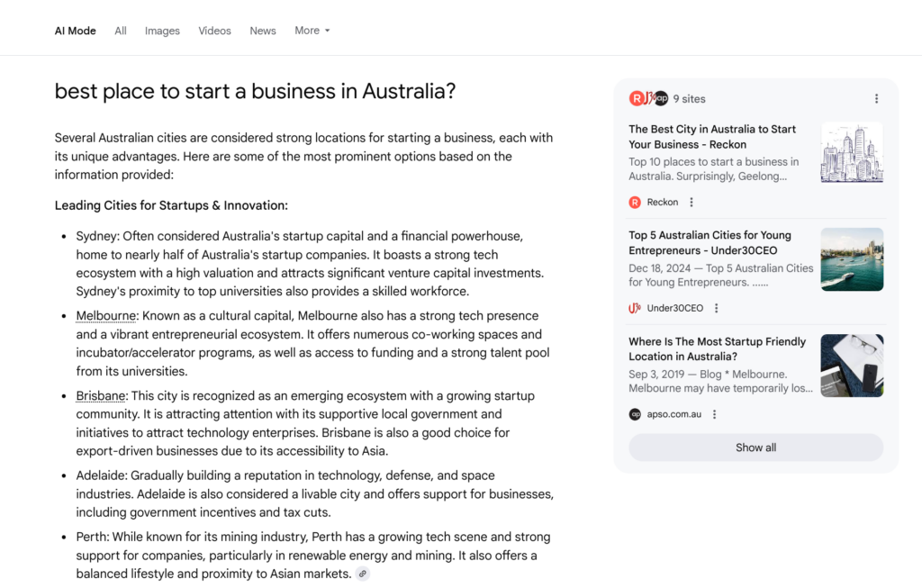Click the Reckon red R favicon
The image size is (922, 588).
click(x=635, y=203)
